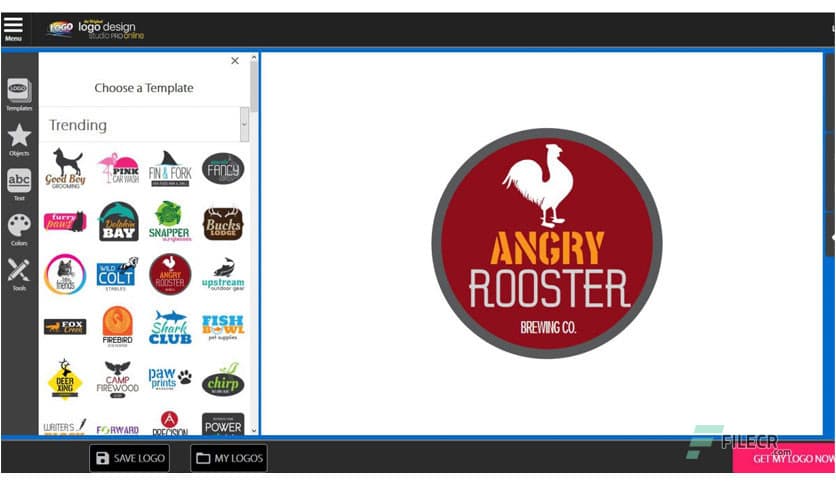Click the GET MY LOGO NOW button
Screen dimensions: 836x484
(x=784, y=458)
